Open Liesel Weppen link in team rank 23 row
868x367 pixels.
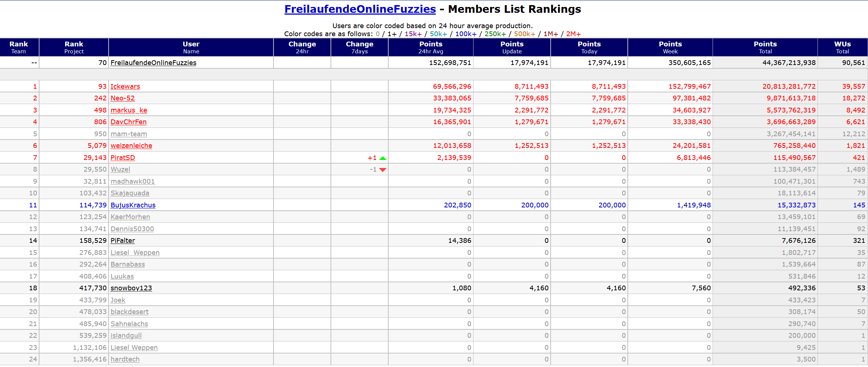pos(134,348)
